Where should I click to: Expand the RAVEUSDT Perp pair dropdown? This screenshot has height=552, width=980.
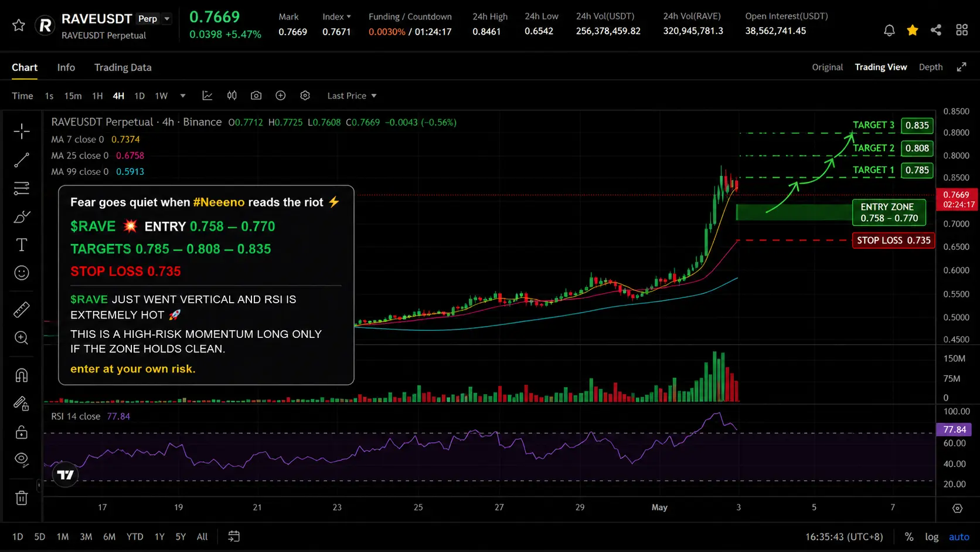pos(167,19)
